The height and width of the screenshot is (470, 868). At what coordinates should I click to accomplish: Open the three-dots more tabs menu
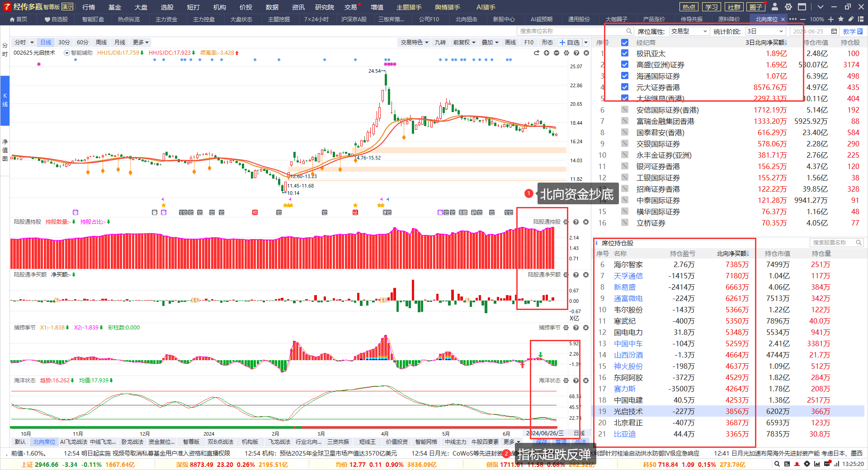pos(793,19)
